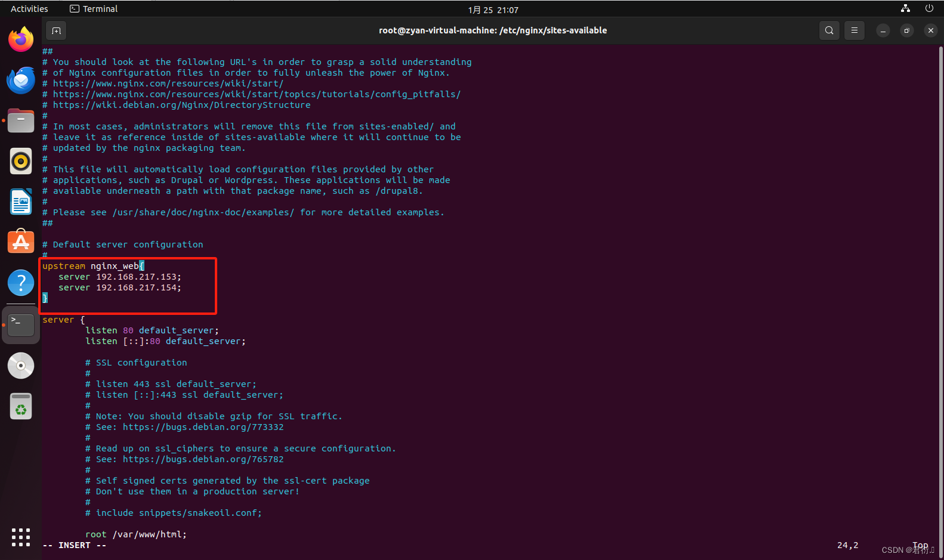Click the '# SSL configuration' comment
Image resolution: width=944 pixels, height=560 pixels.
(136, 363)
